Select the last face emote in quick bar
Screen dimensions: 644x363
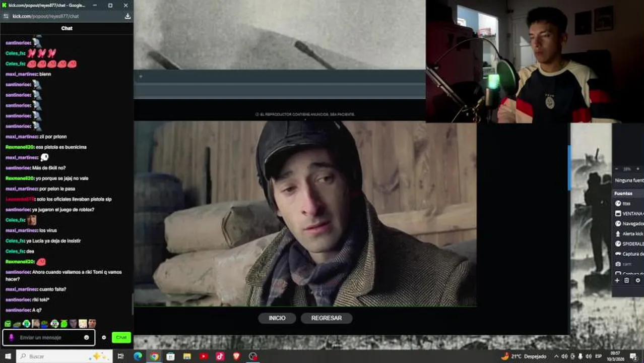point(92,324)
